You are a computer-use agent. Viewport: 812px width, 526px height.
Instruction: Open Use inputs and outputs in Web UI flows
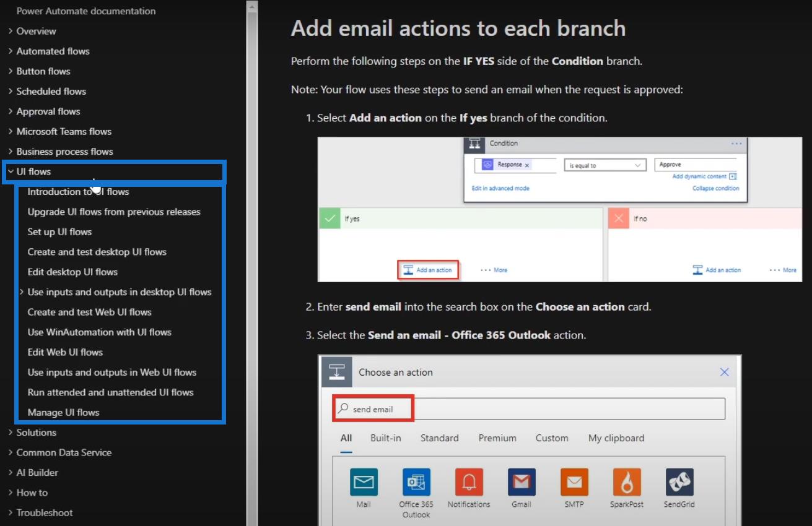point(112,372)
